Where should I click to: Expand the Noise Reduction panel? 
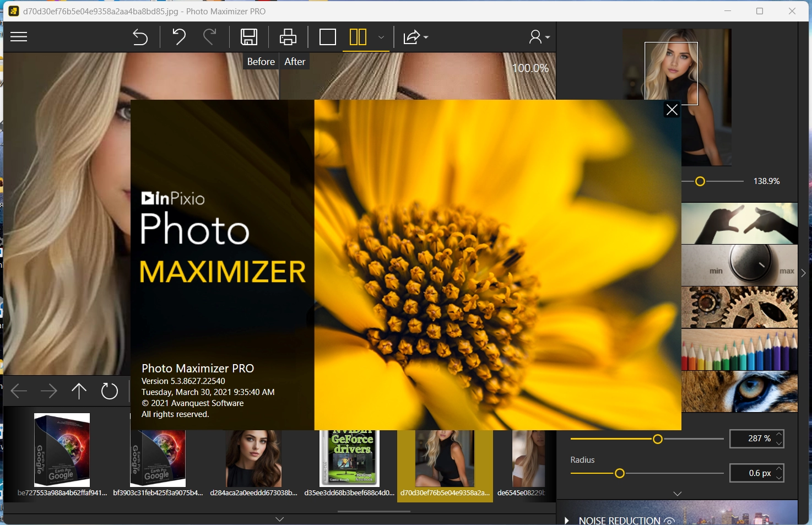[566, 521]
